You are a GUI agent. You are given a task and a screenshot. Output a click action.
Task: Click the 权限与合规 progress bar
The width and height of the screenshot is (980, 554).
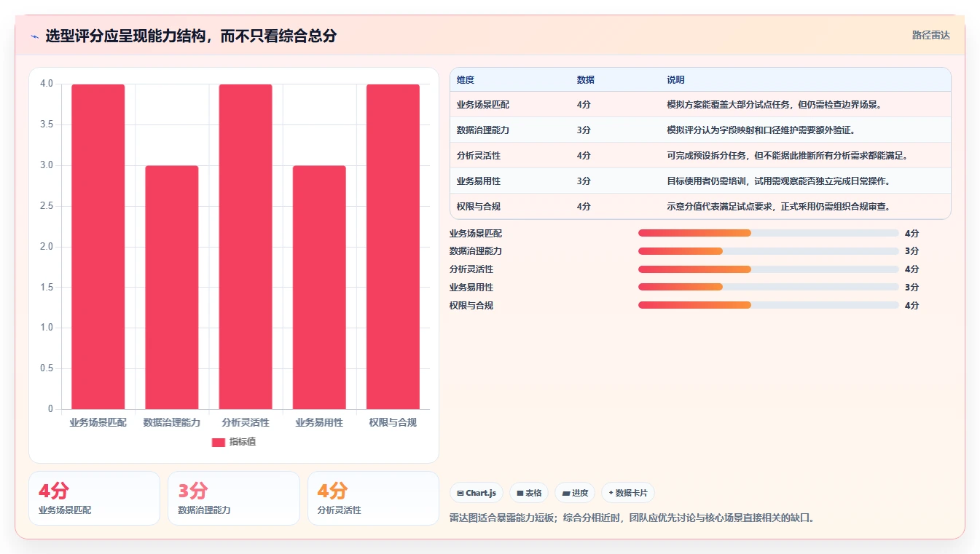click(769, 305)
